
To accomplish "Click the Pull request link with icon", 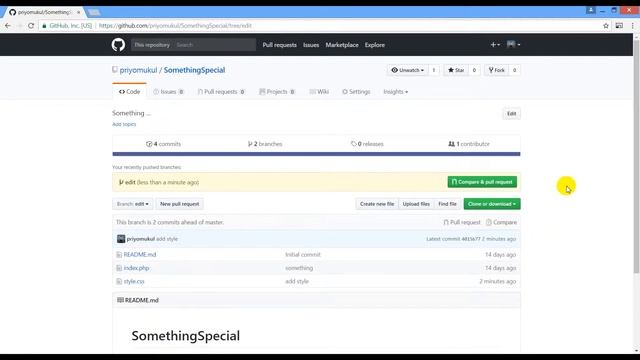I will click(462, 222).
